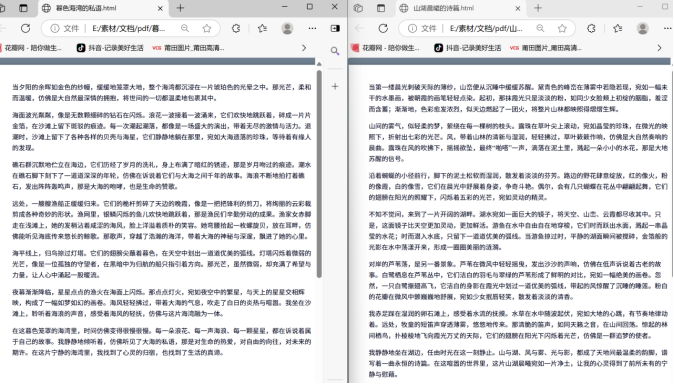The image size is (674, 384).
Task: Open vertical tabs panel in right window
Action: tap(381, 8)
